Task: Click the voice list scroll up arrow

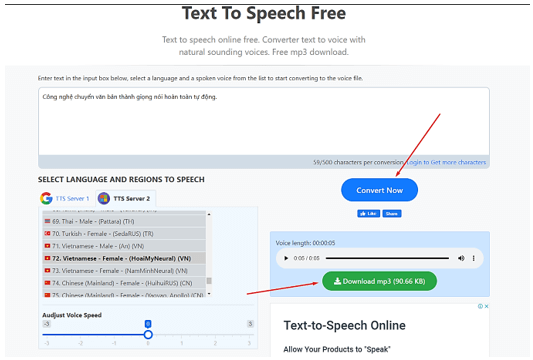Action: click(x=209, y=214)
